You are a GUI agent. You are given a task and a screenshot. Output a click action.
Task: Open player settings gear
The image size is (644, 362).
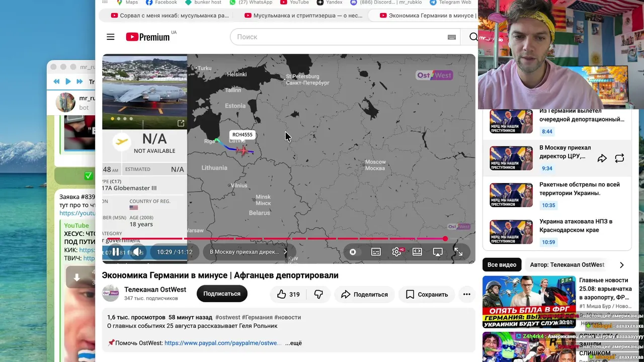point(397,252)
